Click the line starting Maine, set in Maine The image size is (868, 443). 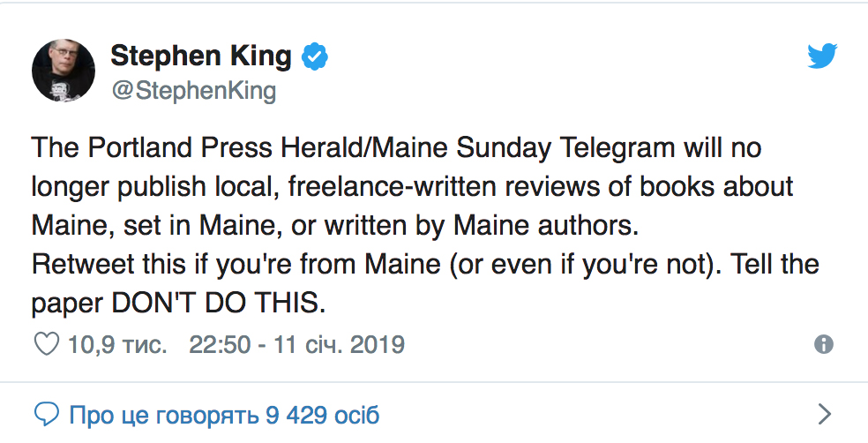(335, 225)
